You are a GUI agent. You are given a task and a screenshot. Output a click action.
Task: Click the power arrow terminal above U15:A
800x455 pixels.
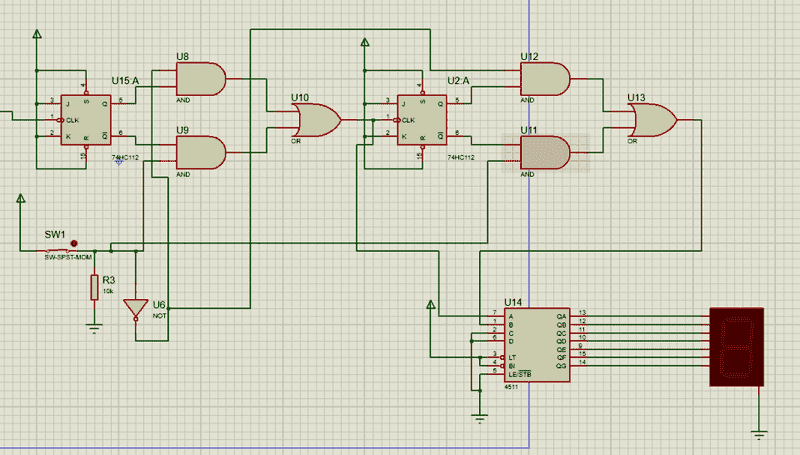pyautogui.click(x=37, y=36)
